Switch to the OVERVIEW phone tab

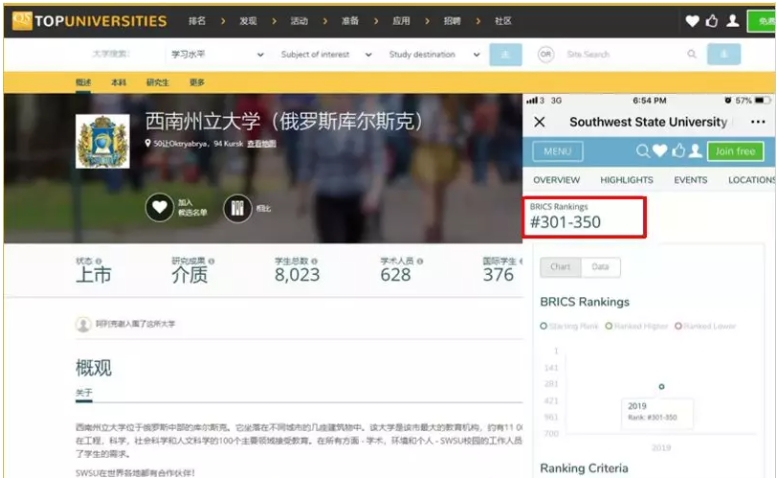[x=556, y=180]
